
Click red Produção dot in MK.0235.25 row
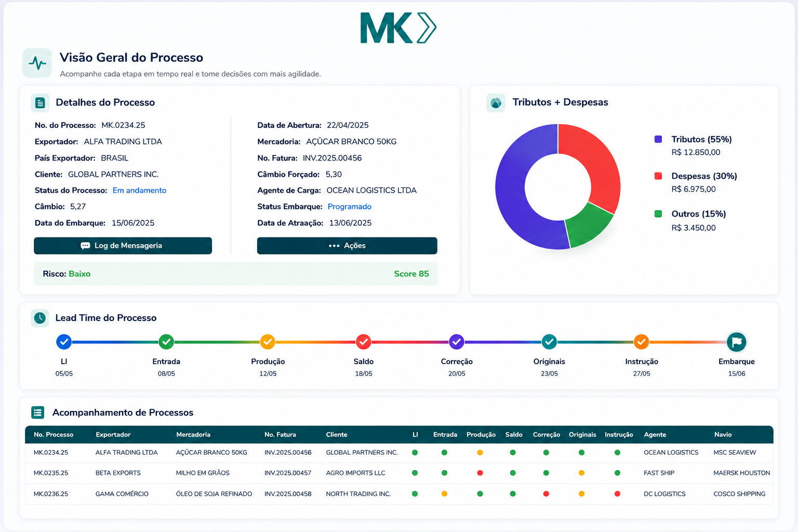pos(480,473)
